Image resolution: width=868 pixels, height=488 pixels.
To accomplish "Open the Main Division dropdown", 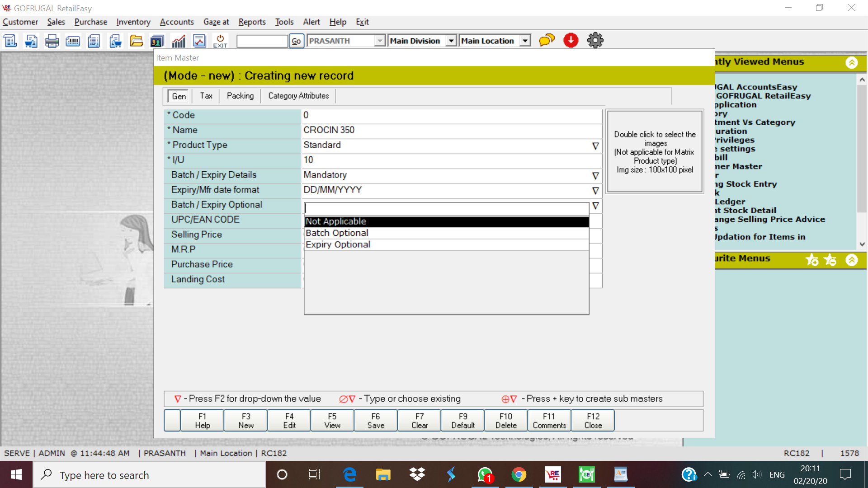I will (x=451, y=41).
